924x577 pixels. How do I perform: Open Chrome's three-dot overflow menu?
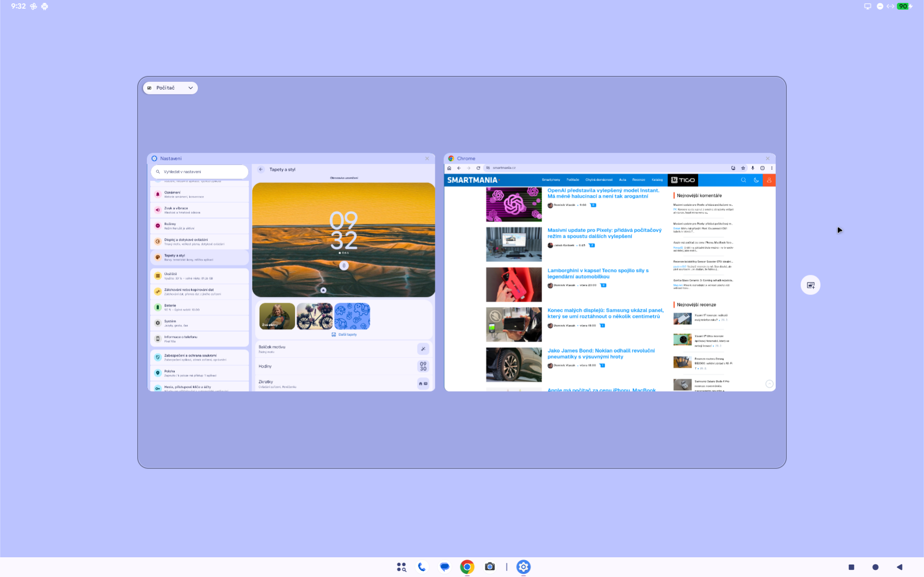click(x=772, y=168)
